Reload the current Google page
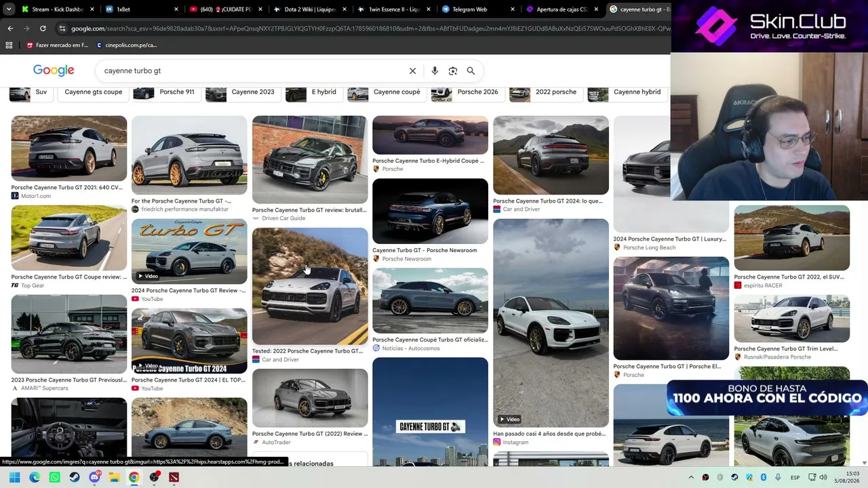This screenshot has height=488, width=868. coord(43,28)
